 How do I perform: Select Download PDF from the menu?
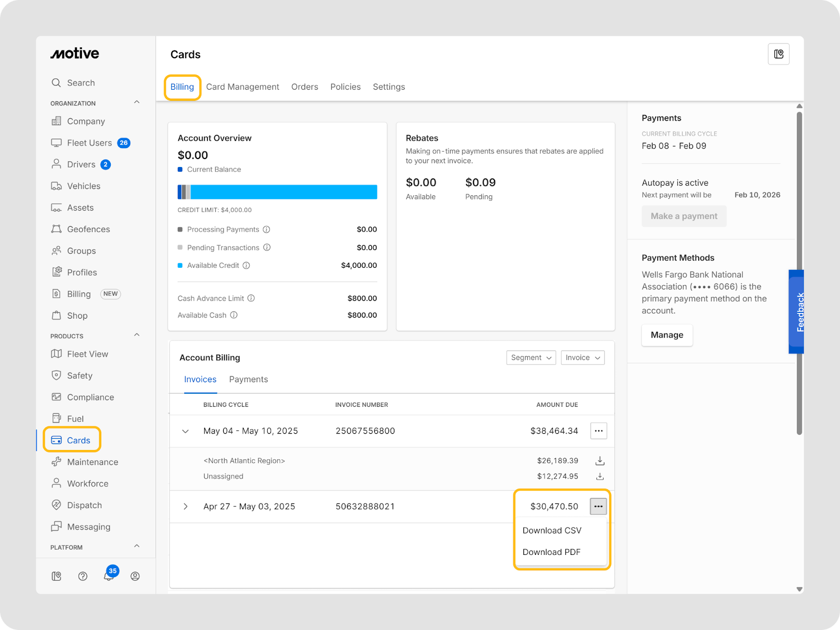551,552
